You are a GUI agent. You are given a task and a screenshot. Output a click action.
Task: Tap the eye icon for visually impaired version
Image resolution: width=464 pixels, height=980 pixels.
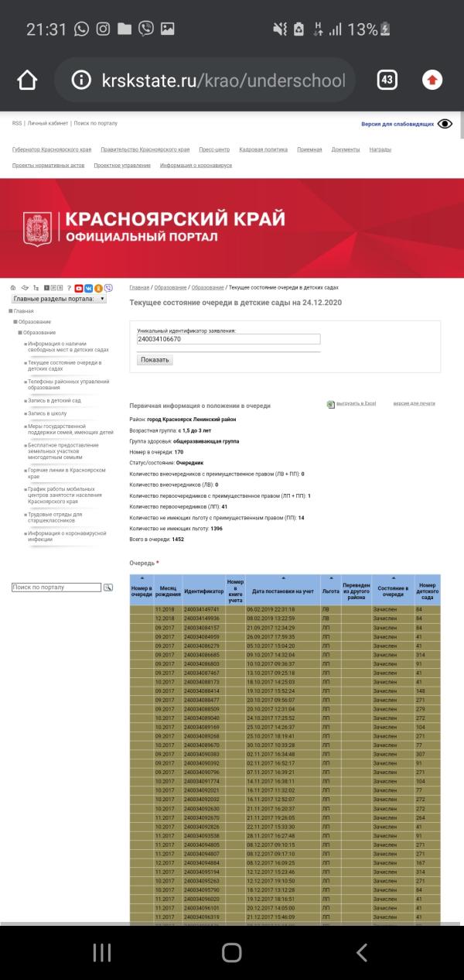(445, 124)
